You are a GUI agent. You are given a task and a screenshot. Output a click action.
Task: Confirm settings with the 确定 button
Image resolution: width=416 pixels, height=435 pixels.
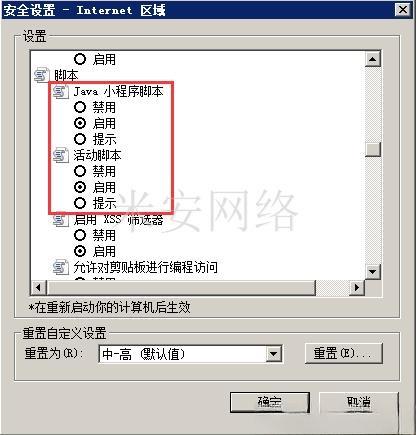(x=270, y=402)
